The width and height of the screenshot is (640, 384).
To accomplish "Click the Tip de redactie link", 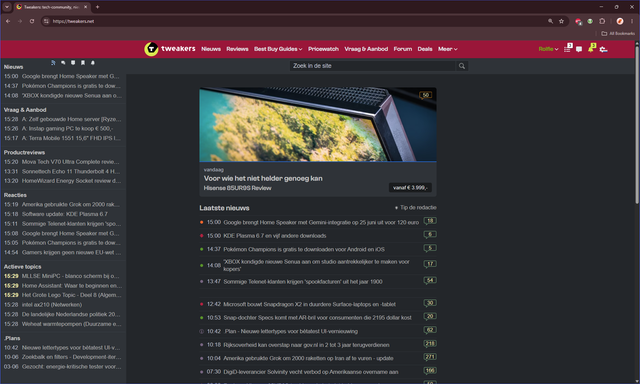I will coord(416,208).
